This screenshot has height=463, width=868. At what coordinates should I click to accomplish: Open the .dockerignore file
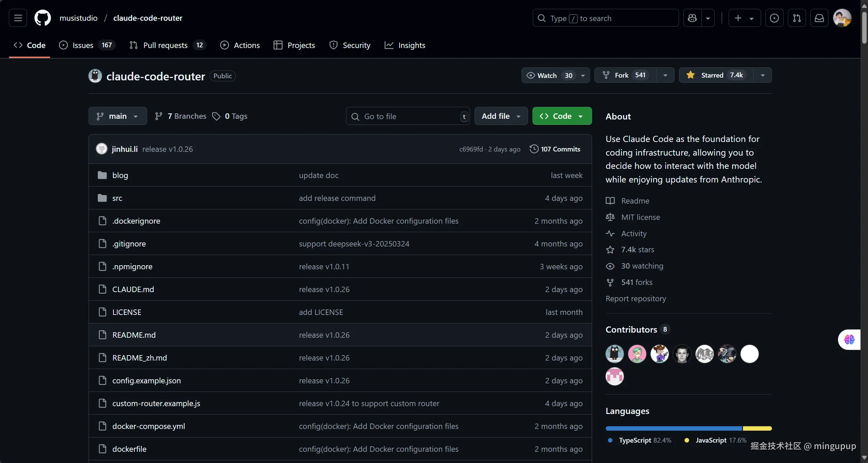tap(136, 221)
